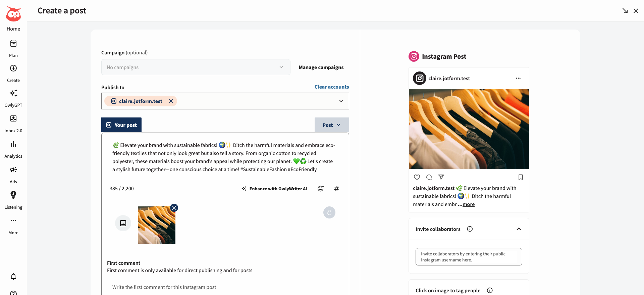Add media using the image icon
The height and width of the screenshot is (295, 644).
pos(123,223)
